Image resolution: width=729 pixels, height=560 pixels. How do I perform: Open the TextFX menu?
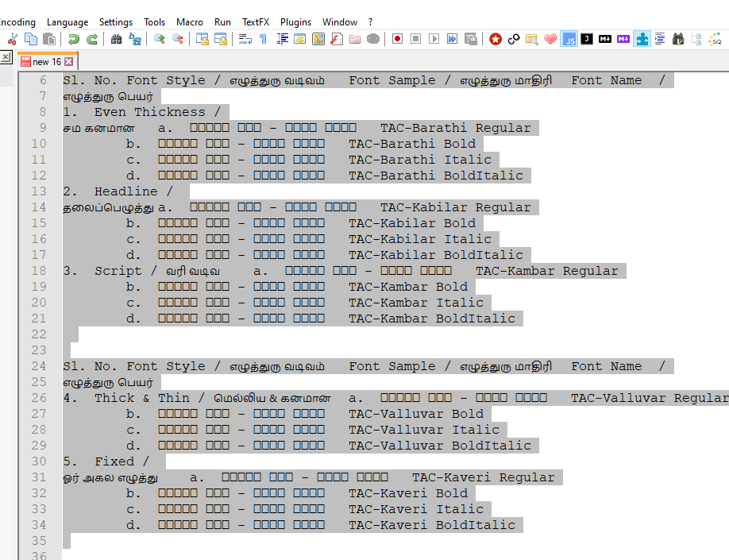(256, 22)
